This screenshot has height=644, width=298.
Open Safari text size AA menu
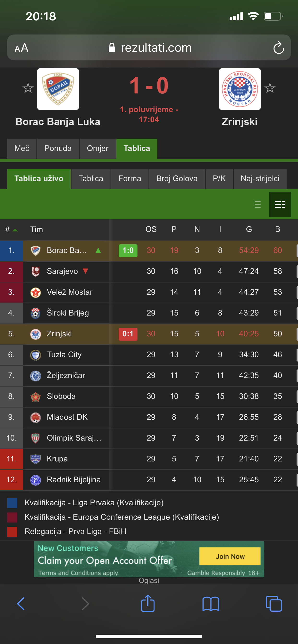click(x=22, y=48)
